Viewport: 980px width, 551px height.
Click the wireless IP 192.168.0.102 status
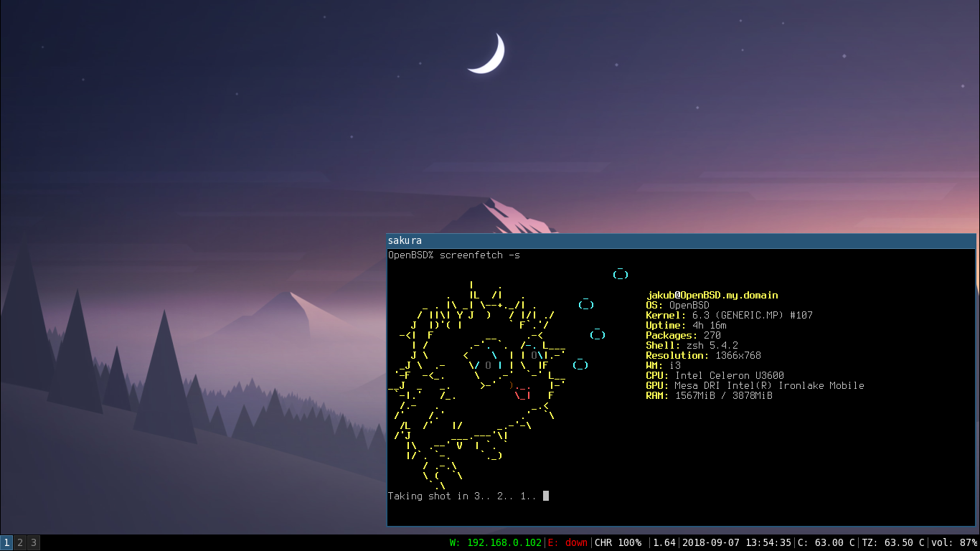click(496, 543)
